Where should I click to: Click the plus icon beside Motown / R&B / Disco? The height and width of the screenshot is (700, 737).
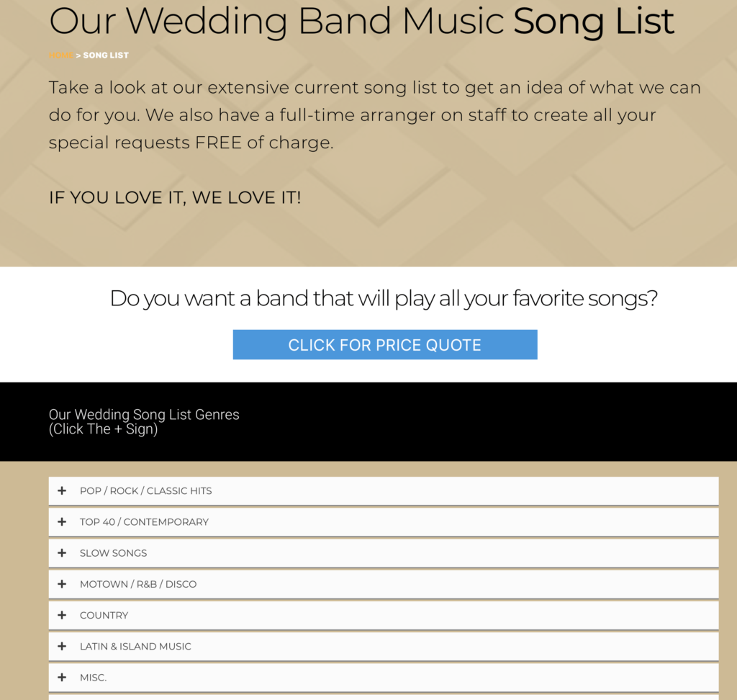[62, 584]
